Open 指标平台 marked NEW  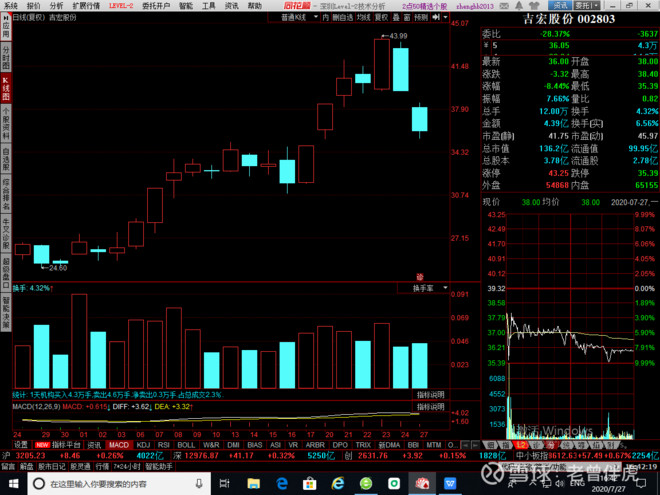coord(58,445)
